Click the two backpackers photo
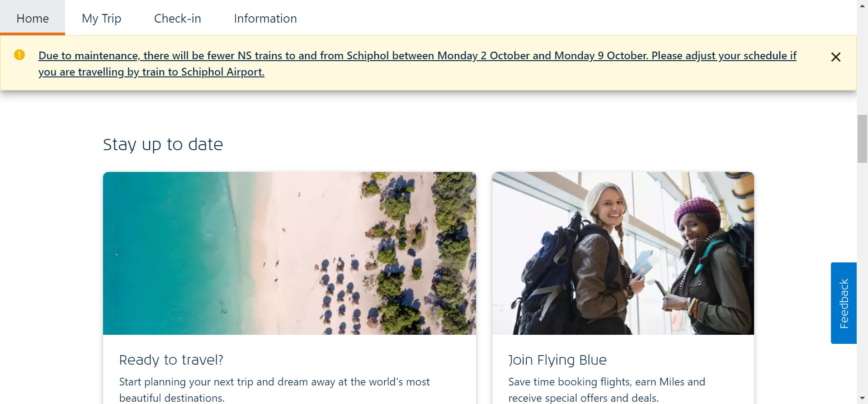 pos(623,253)
